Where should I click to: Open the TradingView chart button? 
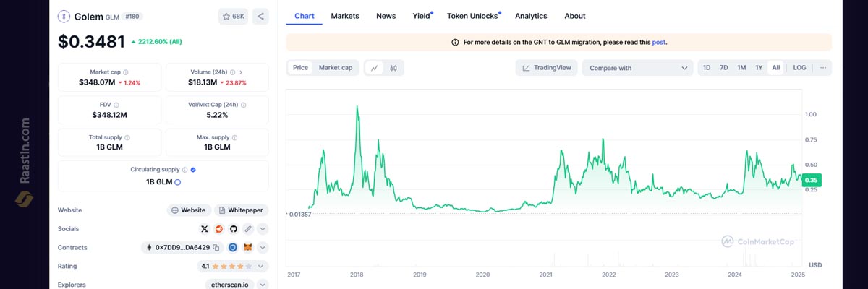tap(546, 68)
